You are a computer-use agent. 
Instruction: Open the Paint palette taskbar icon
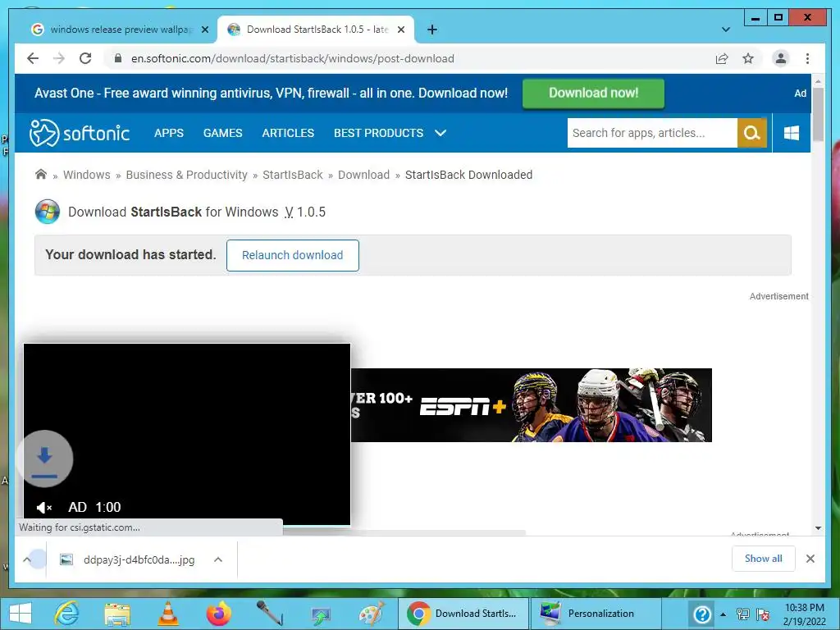372,614
